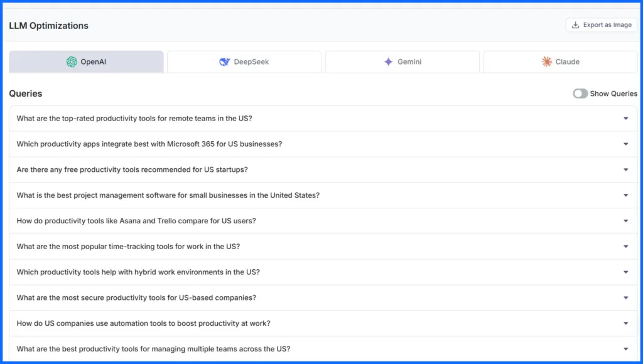This screenshot has width=643, height=364.
Task: Open the time-tracking tools query dropdown
Action: [626, 247]
